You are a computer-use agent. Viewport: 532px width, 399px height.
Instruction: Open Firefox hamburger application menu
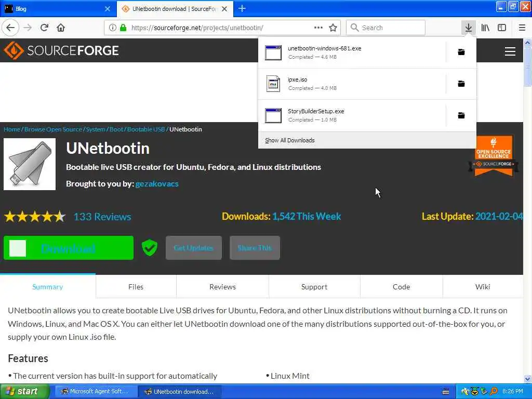tap(522, 28)
